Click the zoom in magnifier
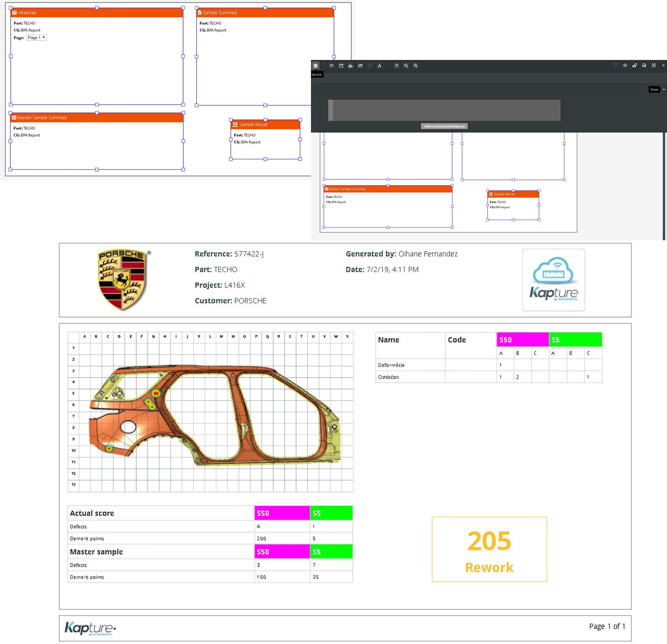 point(415,66)
